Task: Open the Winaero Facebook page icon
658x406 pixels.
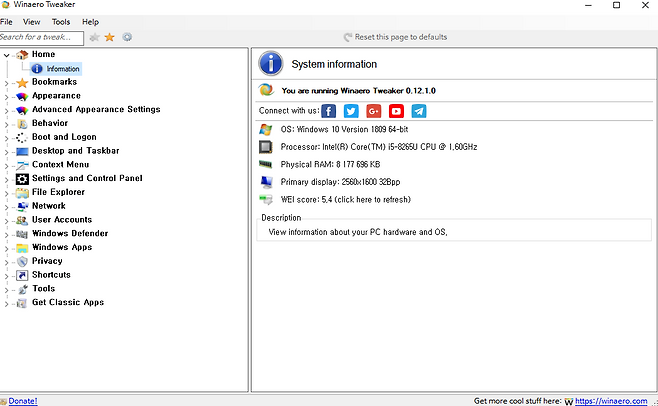Action: [331, 111]
